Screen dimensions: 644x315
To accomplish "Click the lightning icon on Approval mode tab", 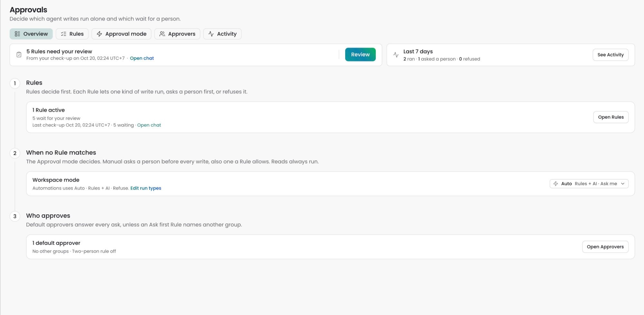I will 99,34.
